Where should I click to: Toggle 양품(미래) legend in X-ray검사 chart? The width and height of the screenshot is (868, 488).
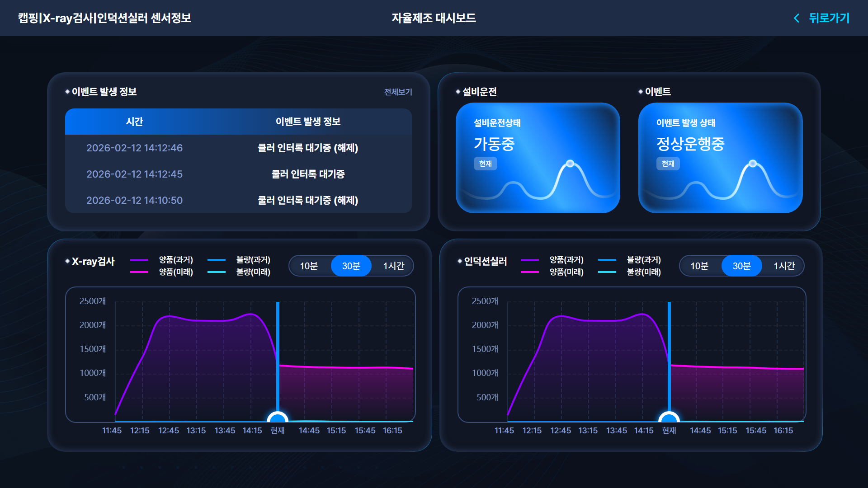point(162,272)
